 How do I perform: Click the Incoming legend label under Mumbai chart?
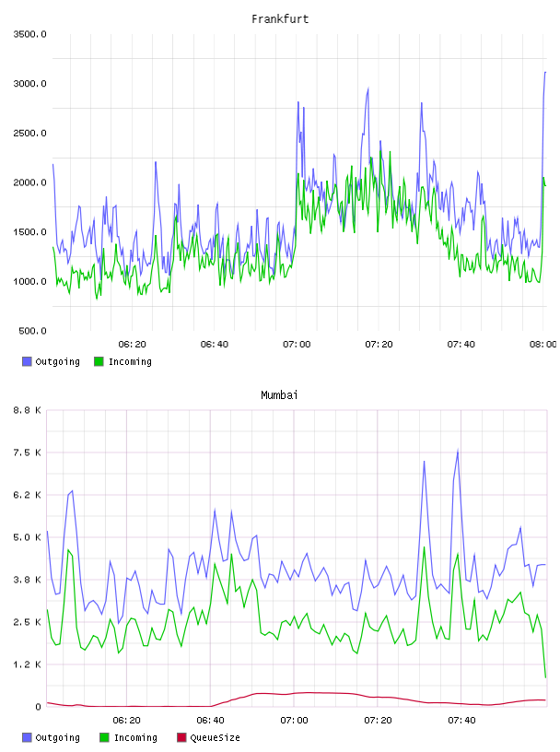point(135,737)
